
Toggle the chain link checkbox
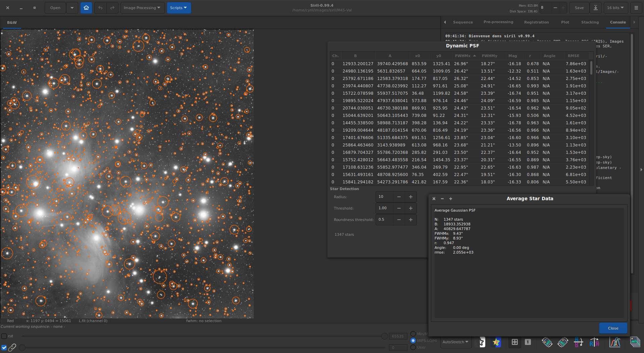click(x=4, y=348)
